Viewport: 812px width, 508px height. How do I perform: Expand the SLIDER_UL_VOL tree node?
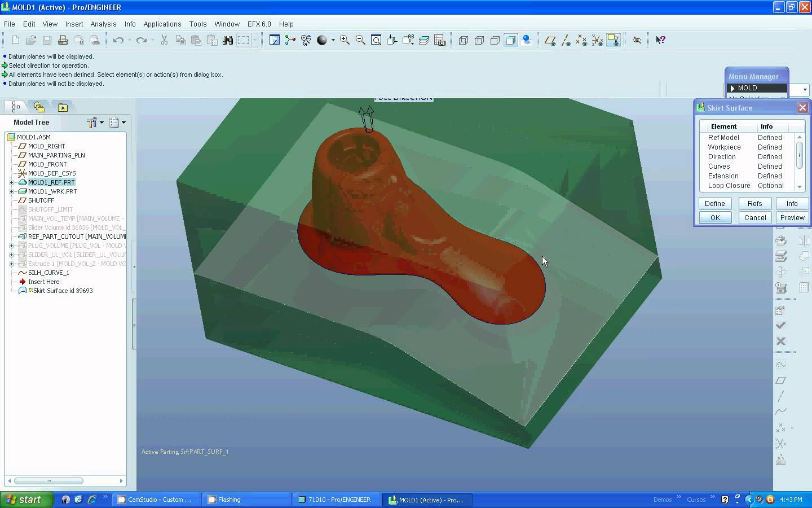[12, 255]
